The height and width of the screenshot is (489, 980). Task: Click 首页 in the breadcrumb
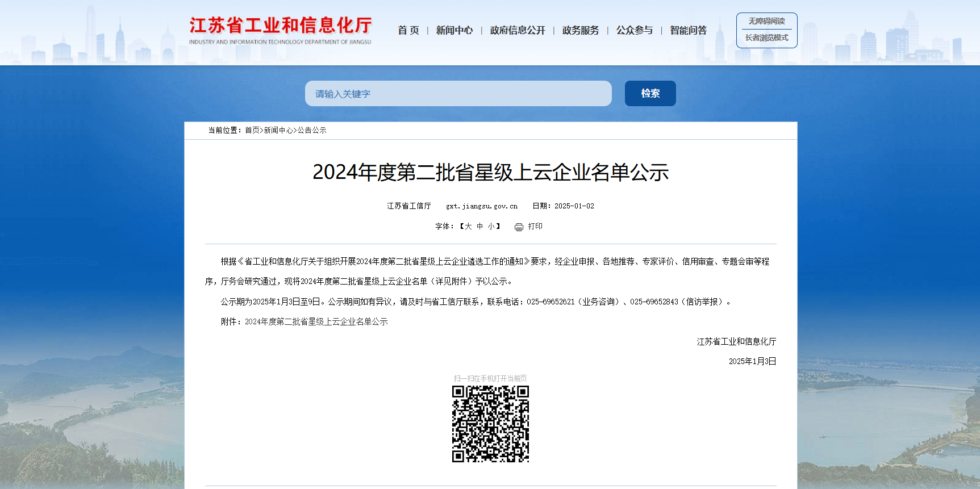point(252,131)
